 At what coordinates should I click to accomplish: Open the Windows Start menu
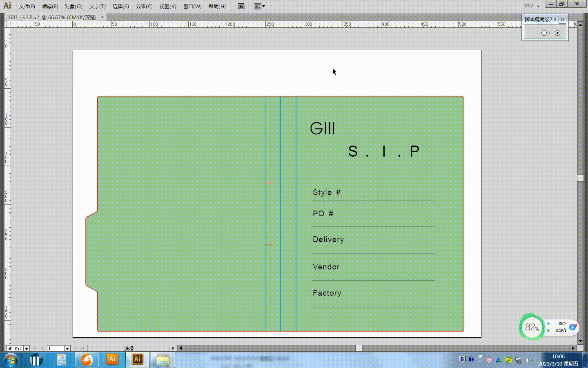tap(11, 360)
